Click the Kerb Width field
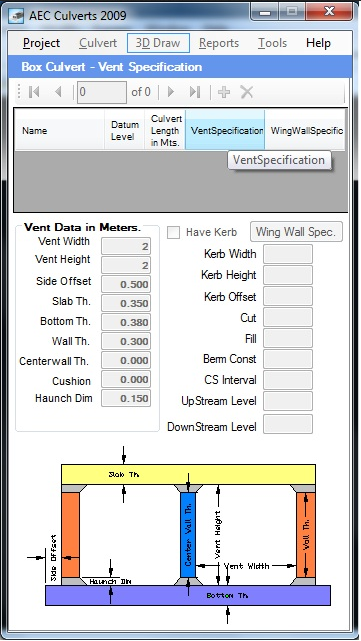 288,254
